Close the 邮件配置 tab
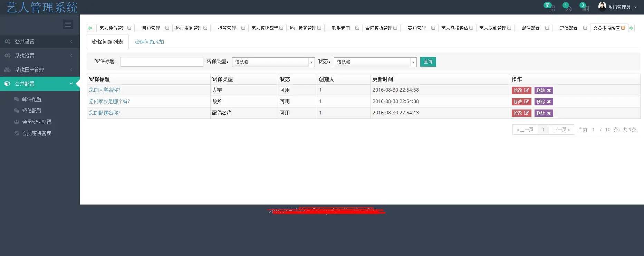 click(x=547, y=28)
